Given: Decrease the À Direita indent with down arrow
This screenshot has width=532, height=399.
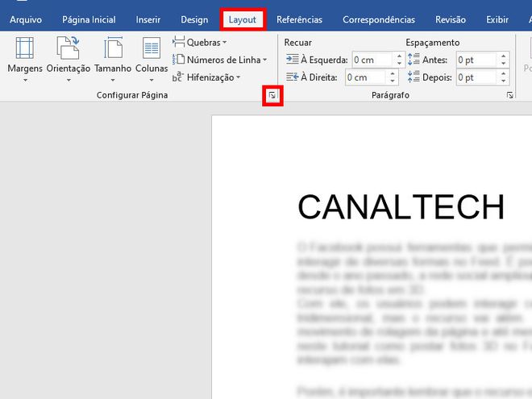Looking at the screenshot, I should [393, 81].
